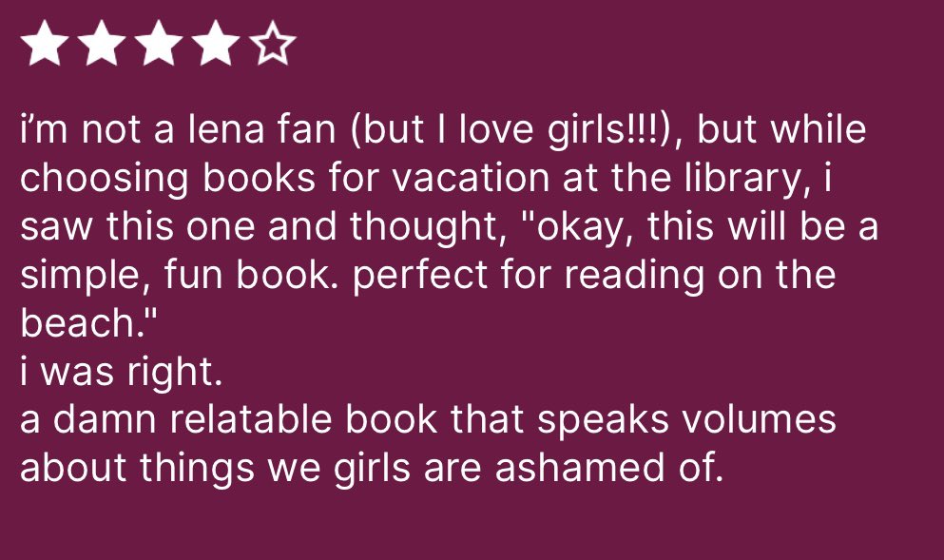
Task: Select the word "library" in the review
Action: (x=745, y=180)
